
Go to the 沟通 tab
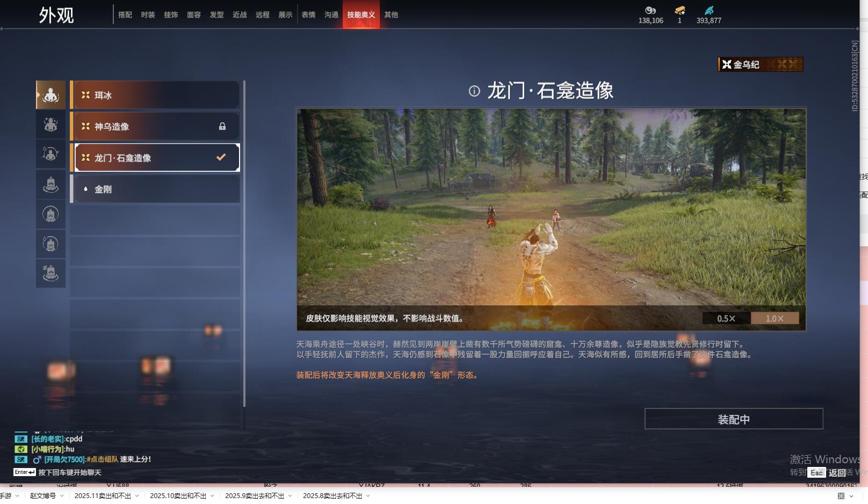pos(331,15)
